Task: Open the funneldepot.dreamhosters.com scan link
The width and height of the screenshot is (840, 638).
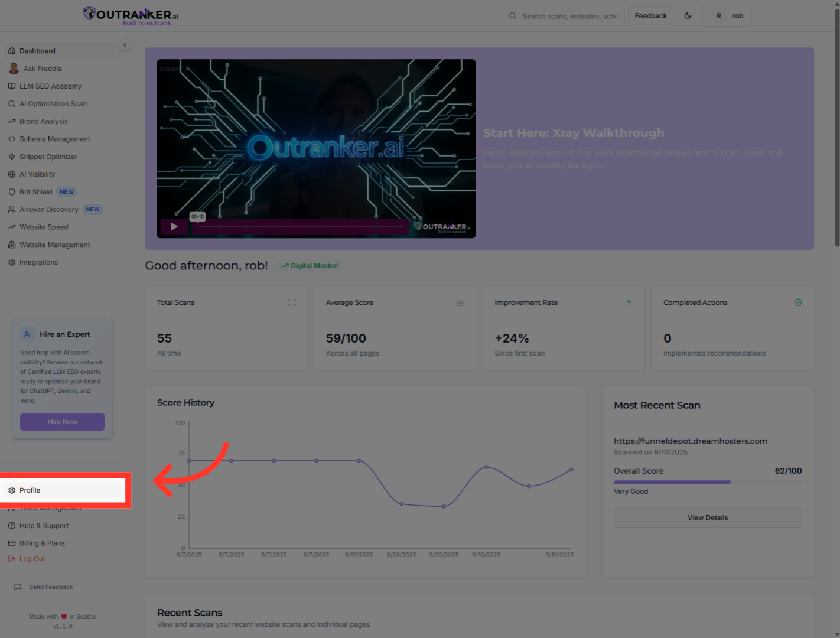Action: pyautogui.click(x=691, y=441)
